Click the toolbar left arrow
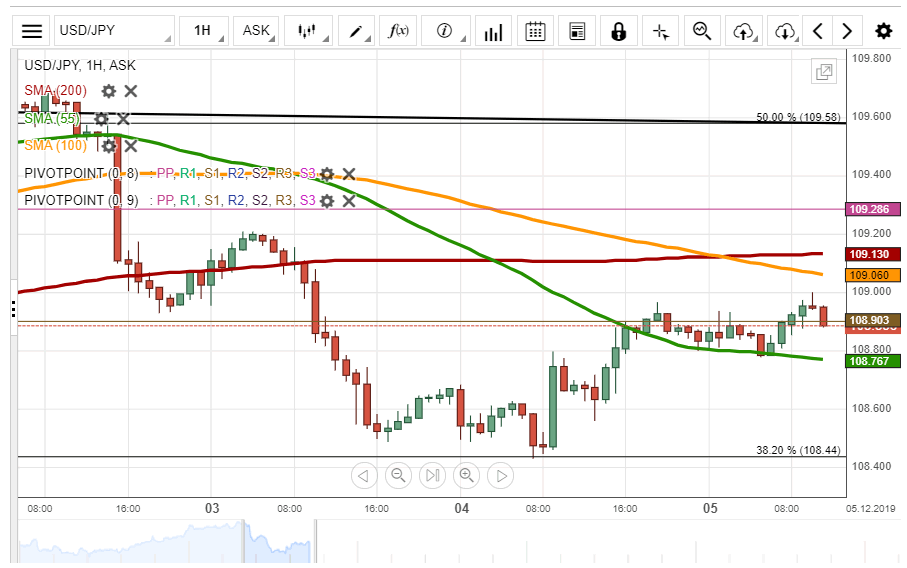 click(818, 31)
